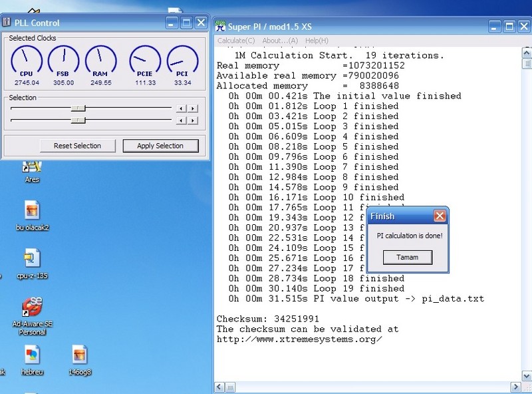Click the Apply Selection button
Image resolution: width=532 pixels, height=394 pixels.
(x=160, y=146)
